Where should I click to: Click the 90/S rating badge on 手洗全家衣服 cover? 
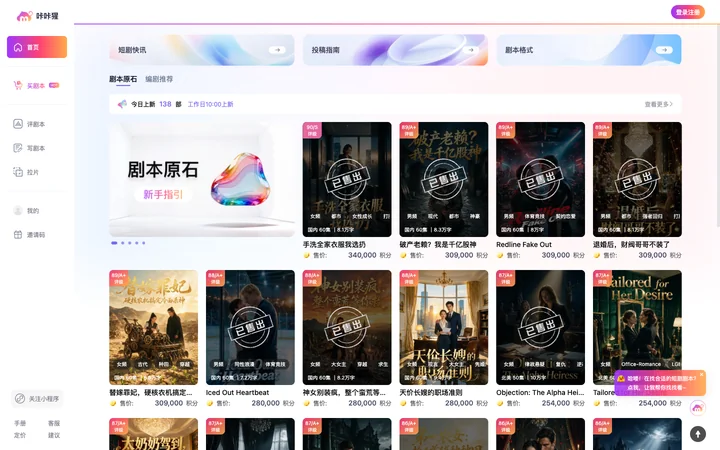tap(312, 130)
